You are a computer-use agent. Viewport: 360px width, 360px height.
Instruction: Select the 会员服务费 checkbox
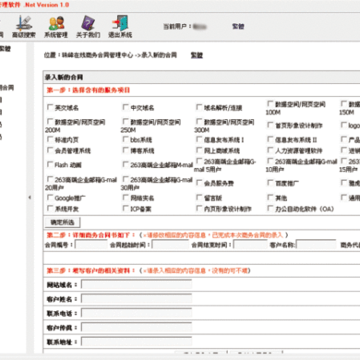click(x=199, y=183)
